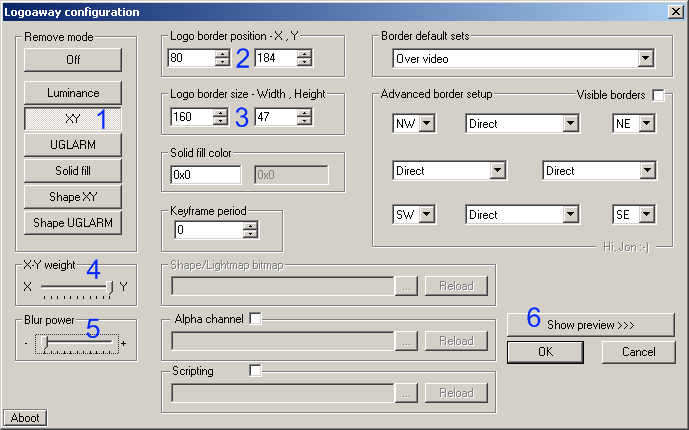689x430 pixels.
Task: Confirm settings with OK button
Action: [545, 352]
